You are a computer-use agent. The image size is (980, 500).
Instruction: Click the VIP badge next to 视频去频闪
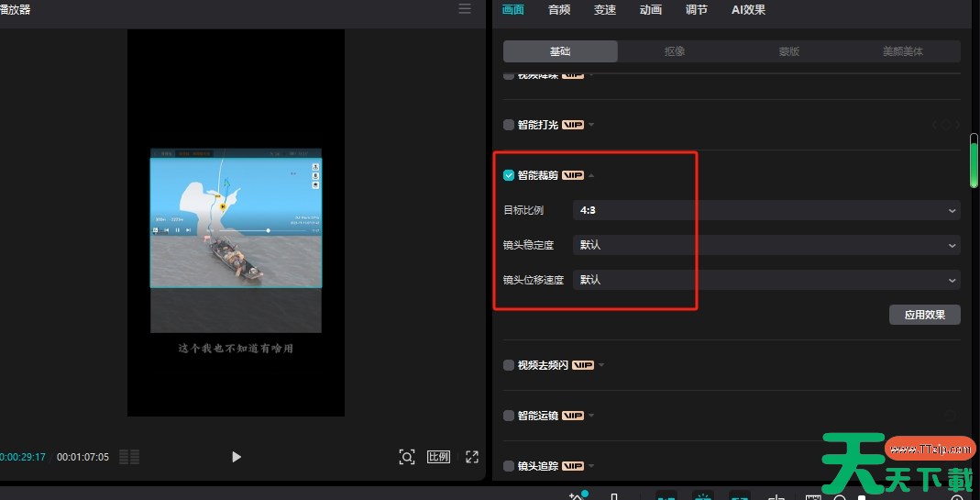click(583, 365)
